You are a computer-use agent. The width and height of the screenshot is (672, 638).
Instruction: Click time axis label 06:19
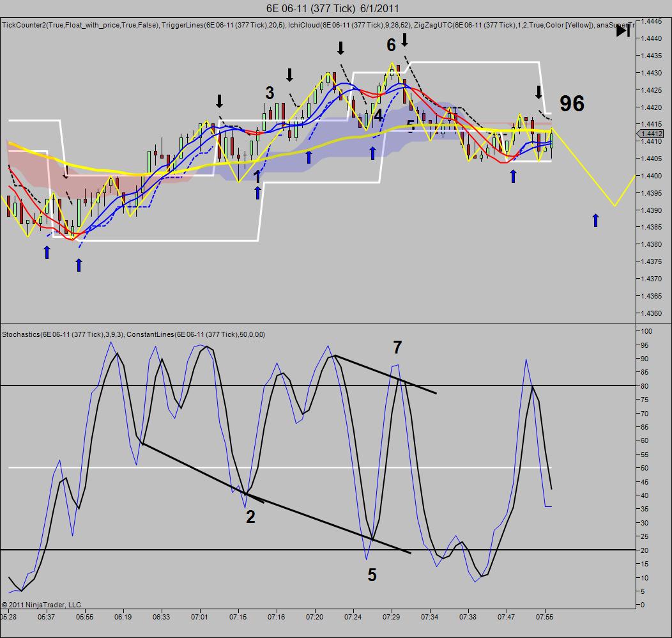(123, 617)
